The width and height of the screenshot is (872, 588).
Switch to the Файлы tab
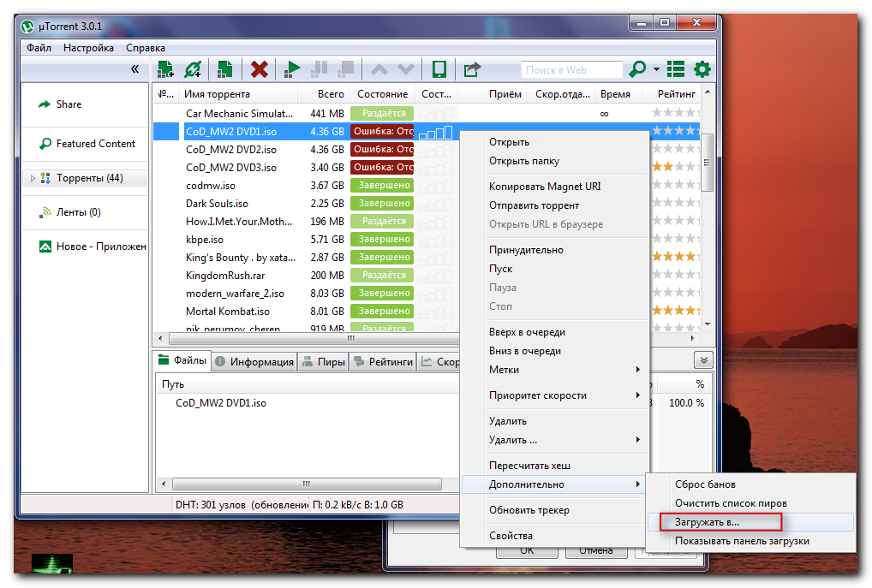(182, 360)
